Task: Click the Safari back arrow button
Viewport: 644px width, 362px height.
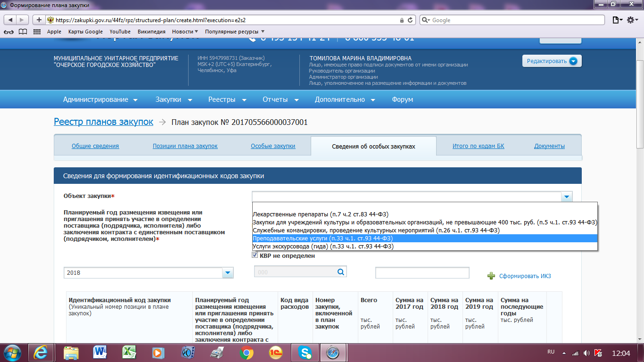Action: [10, 20]
